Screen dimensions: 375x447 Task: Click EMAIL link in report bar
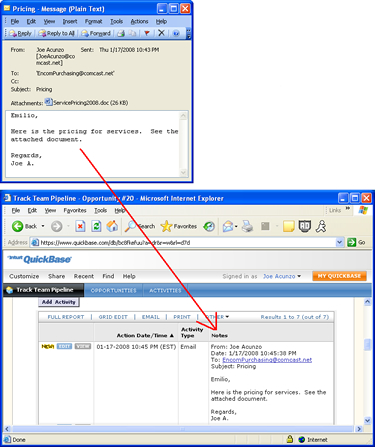[151, 317]
